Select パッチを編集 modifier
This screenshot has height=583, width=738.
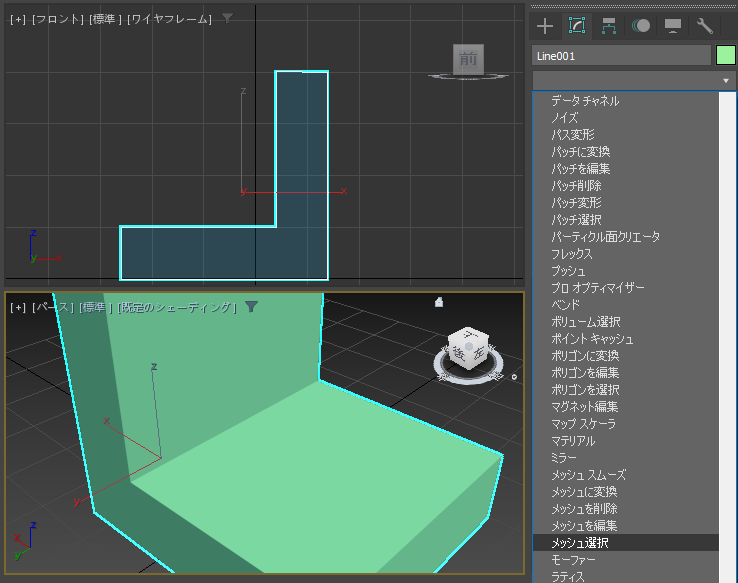626,168
